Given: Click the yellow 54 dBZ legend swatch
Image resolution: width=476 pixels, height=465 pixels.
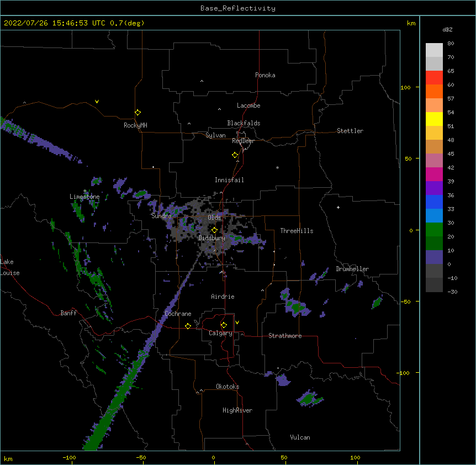Looking at the screenshot, I should tap(434, 119).
